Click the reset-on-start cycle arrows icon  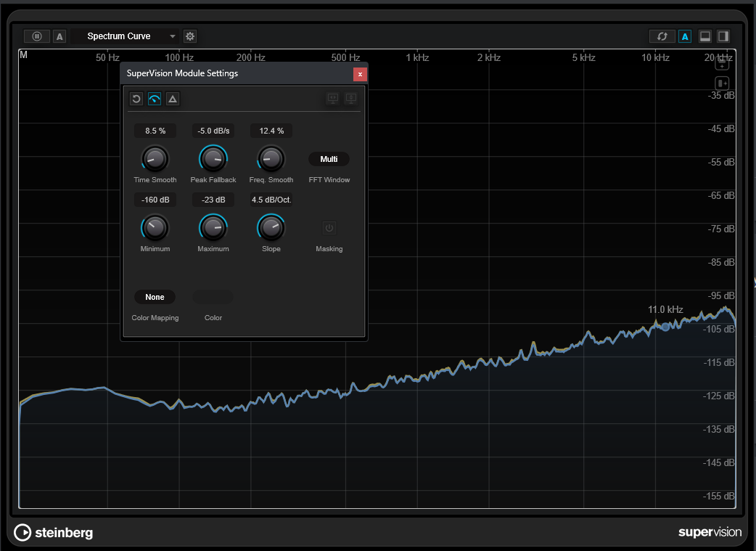coord(662,36)
